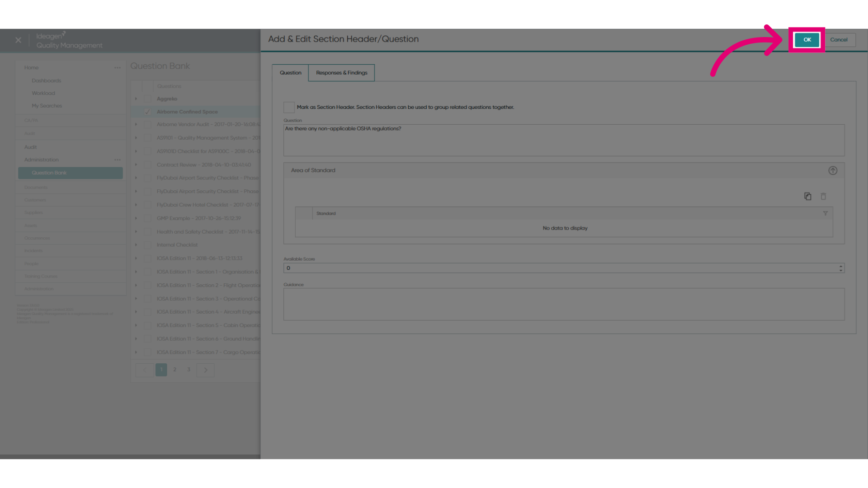Go to page 3
This screenshot has height=488, width=868.
click(189, 370)
